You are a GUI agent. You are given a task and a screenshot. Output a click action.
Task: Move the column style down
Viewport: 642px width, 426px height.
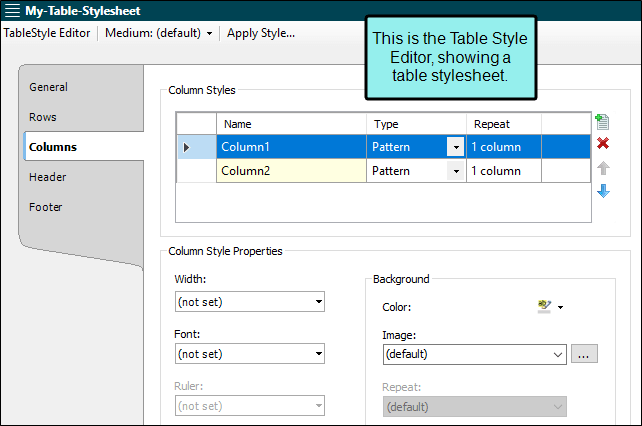point(603,191)
